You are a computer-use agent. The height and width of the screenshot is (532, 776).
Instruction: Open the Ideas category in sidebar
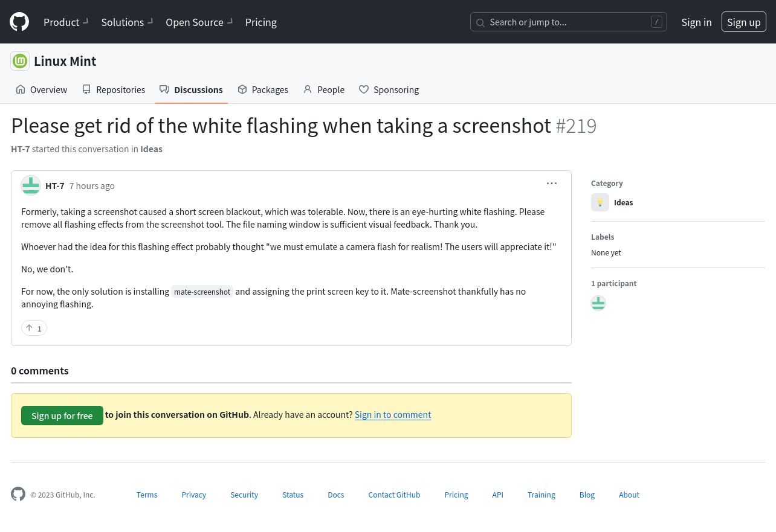pos(624,202)
